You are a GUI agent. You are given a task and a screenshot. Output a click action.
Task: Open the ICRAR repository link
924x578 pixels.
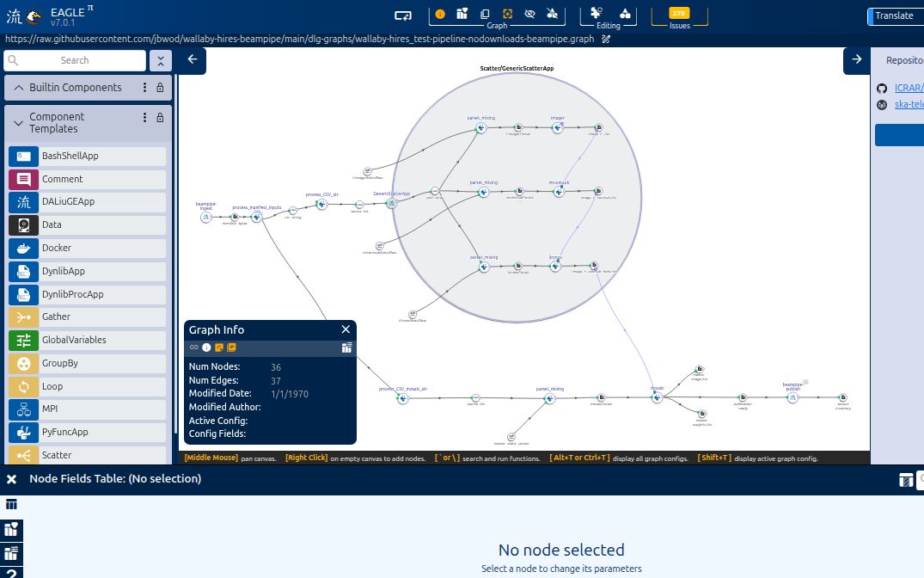909,88
